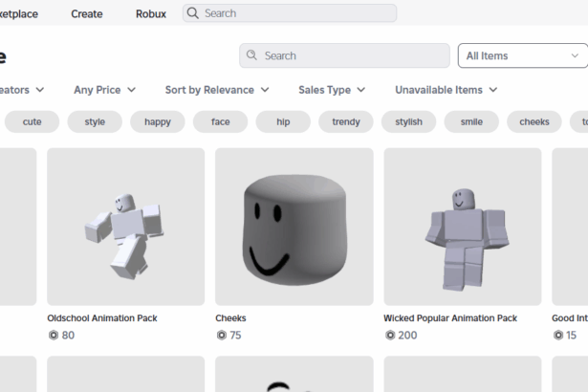Viewport: 588px width, 392px height.
Task: Expand the Any Price filter
Action: 104,90
